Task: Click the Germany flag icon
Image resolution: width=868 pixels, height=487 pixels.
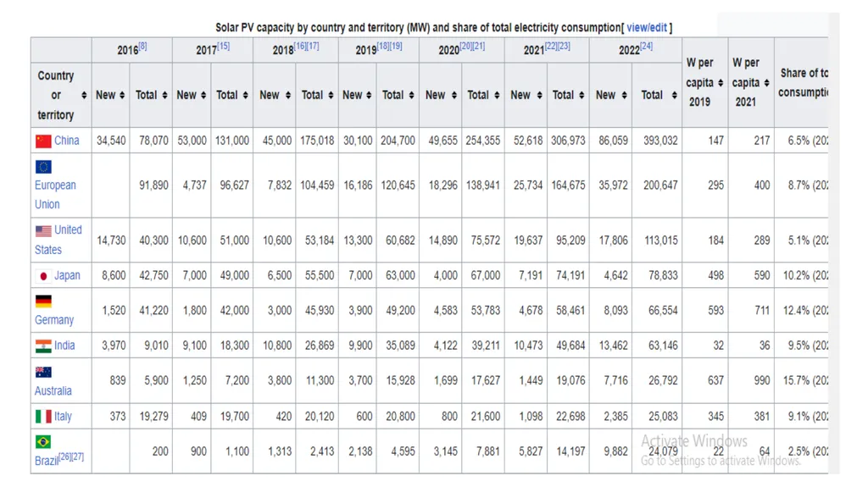Action: pyautogui.click(x=43, y=301)
